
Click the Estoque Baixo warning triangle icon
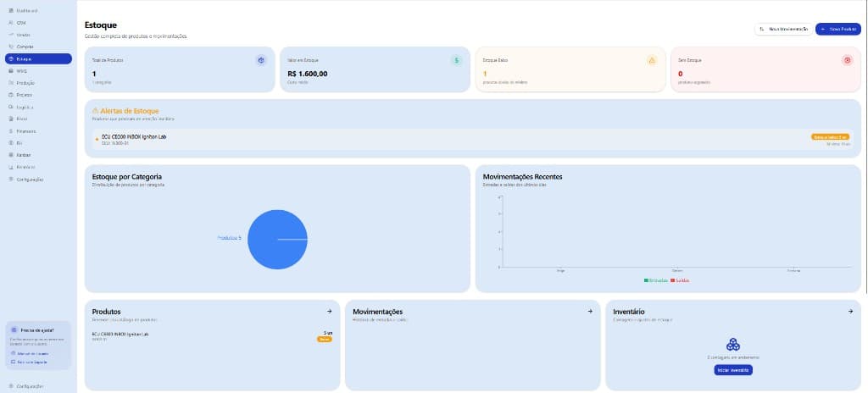click(x=652, y=60)
